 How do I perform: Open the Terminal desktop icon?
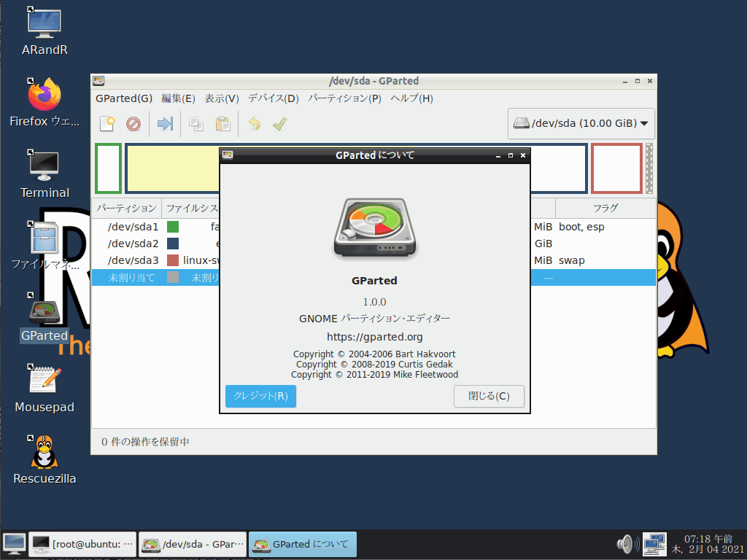(44, 174)
